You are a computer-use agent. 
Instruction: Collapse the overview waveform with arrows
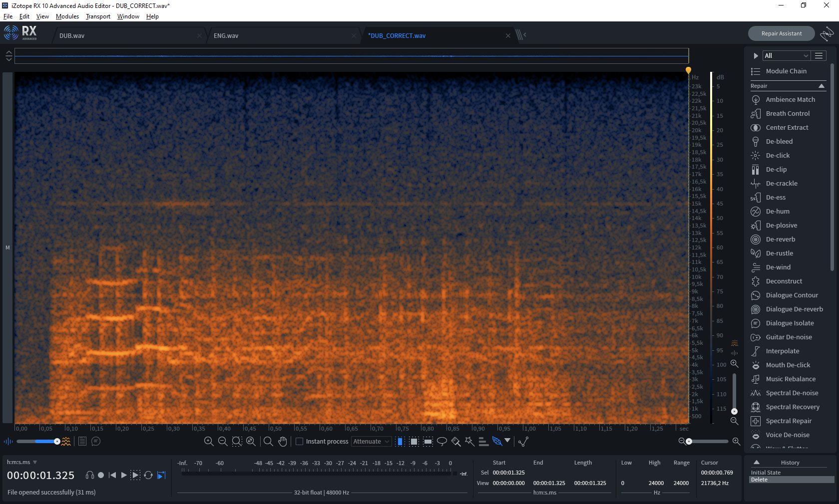click(8, 56)
